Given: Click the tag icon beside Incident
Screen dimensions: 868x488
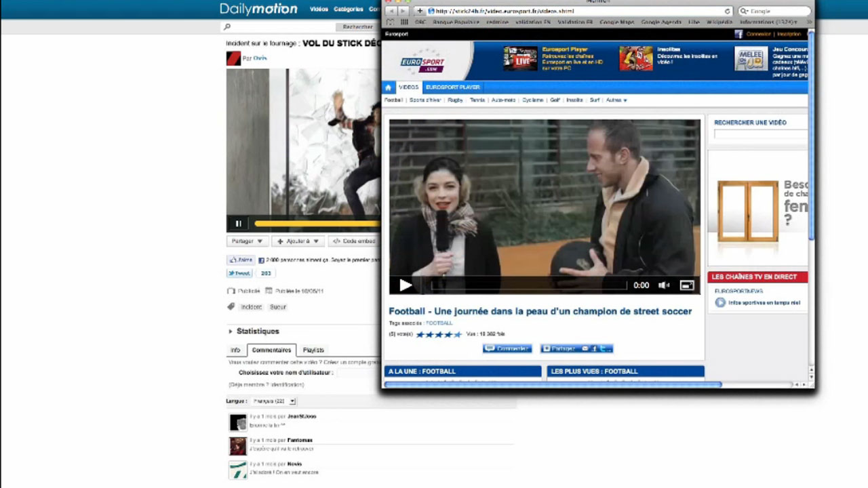Looking at the screenshot, I should pyautogui.click(x=231, y=307).
